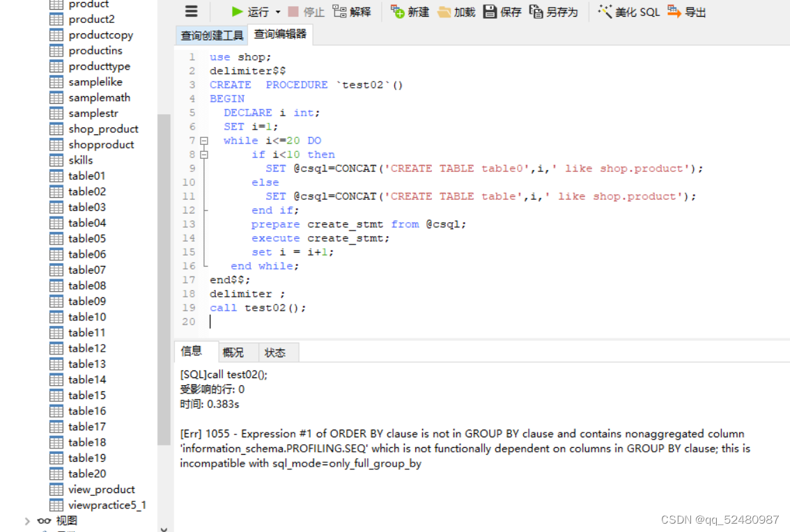Image resolution: width=790 pixels, height=532 pixels.
Task: Click the 'use shop;' code line
Action: tap(240, 57)
